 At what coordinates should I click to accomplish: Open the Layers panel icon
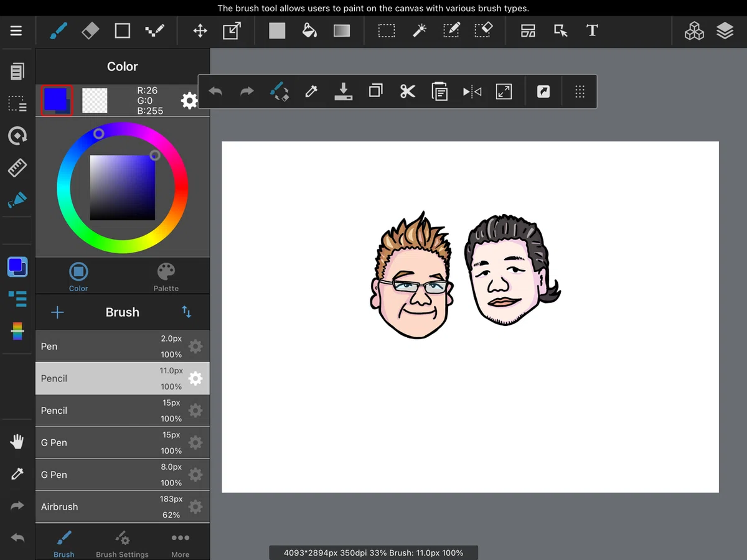click(725, 30)
